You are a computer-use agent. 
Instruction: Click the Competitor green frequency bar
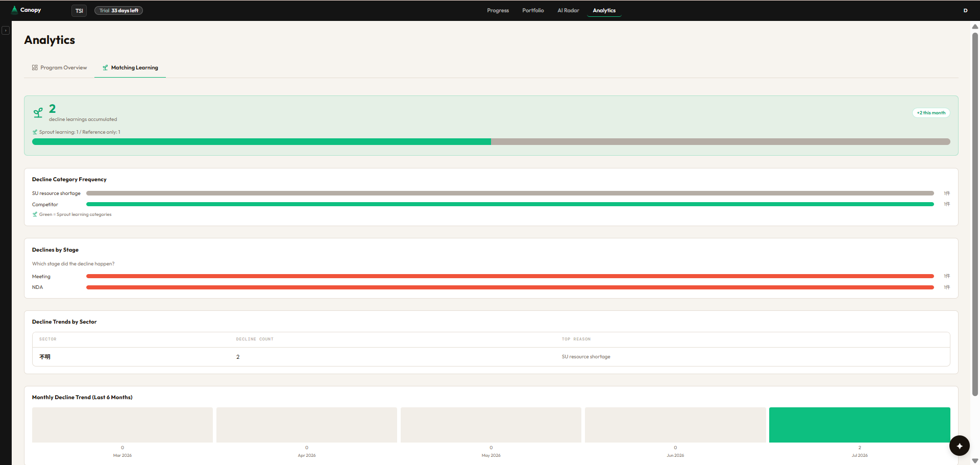510,204
